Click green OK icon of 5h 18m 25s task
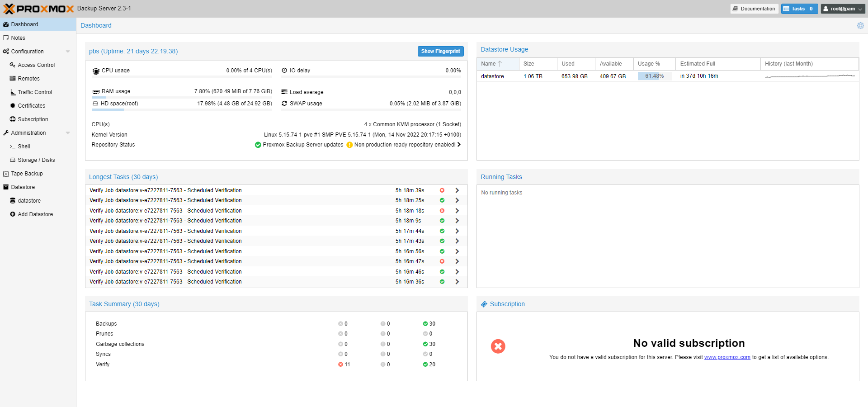This screenshot has width=868, height=407. (442, 200)
